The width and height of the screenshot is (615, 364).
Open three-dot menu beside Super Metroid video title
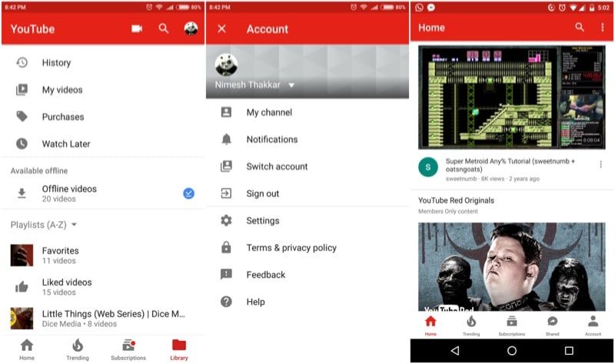pos(601,164)
